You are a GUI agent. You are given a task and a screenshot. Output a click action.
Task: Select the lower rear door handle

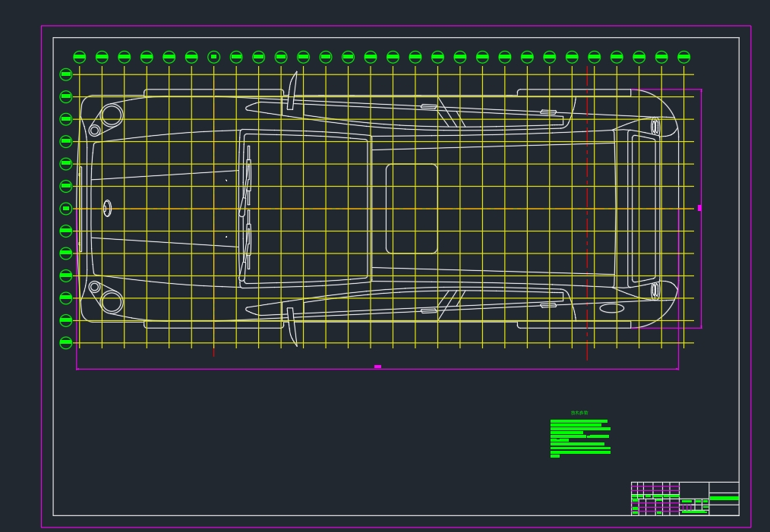pyautogui.click(x=548, y=305)
